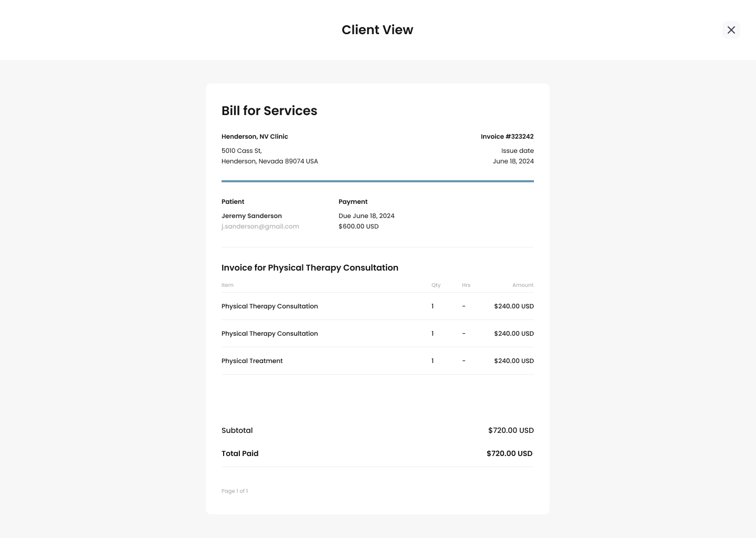Select the 'Physical Treatment' item row
The height and width of the screenshot is (538, 756).
click(377, 361)
